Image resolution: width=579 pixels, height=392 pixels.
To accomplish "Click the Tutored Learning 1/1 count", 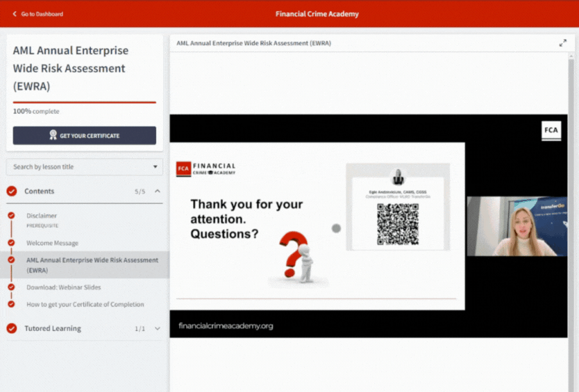I will (x=140, y=328).
